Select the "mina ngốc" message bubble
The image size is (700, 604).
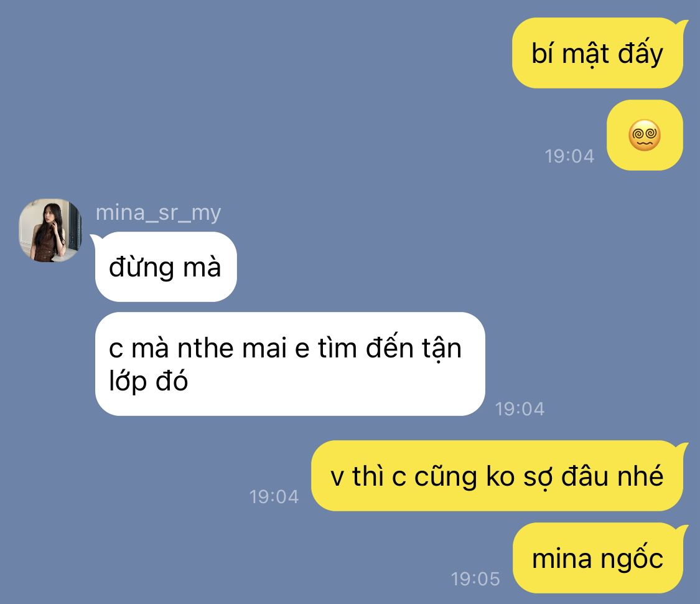pyautogui.click(x=598, y=558)
